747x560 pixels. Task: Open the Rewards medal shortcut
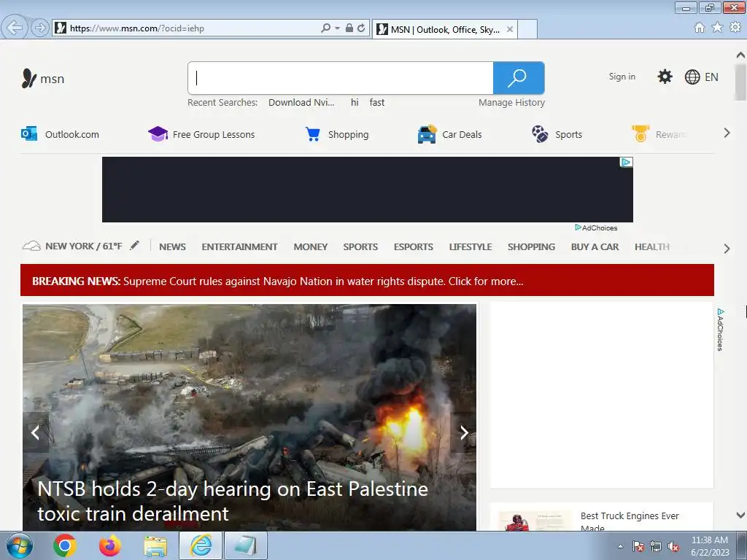click(x=659, y=134)
